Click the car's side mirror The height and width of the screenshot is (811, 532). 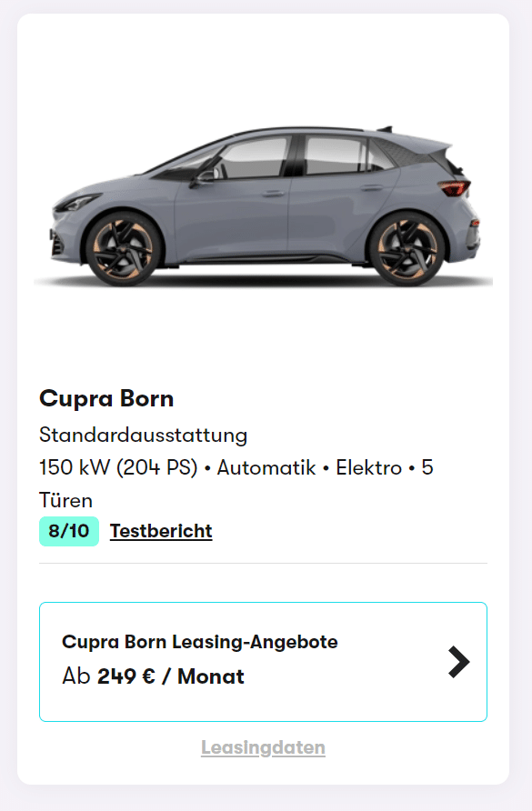coord(203,178)
